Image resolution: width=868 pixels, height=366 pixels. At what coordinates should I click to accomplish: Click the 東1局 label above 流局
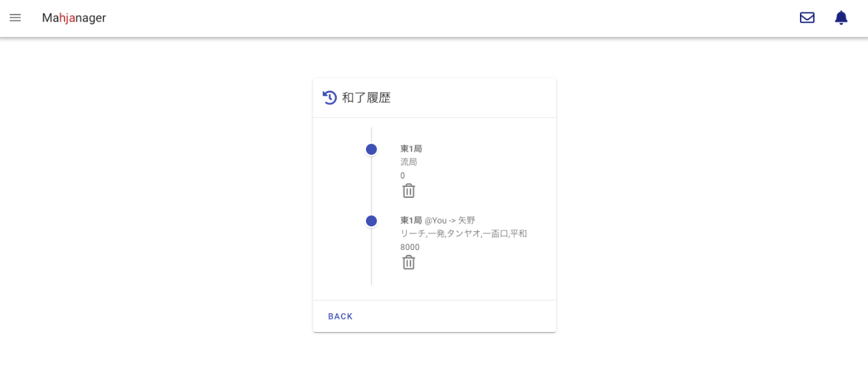click(x=411, y=149)
